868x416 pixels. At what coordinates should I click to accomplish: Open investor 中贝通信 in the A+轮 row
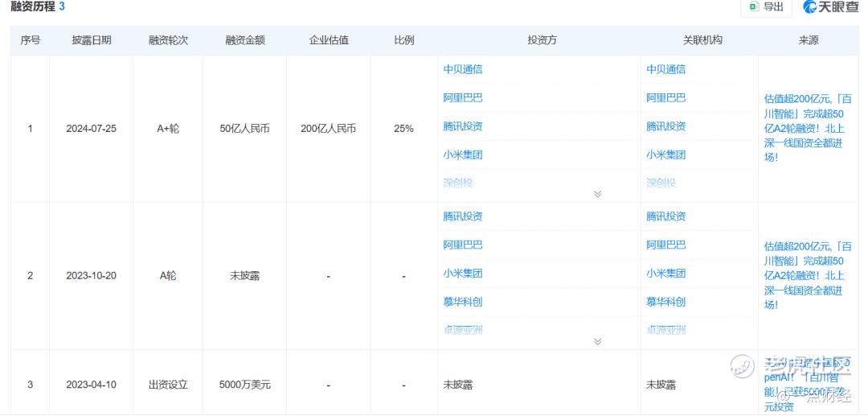(x=463, y=69)
